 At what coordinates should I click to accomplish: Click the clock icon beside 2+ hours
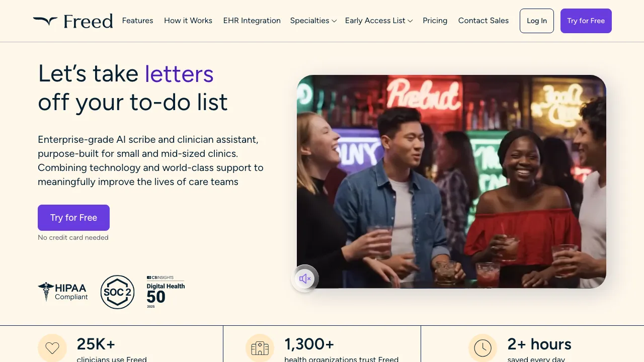(x=483, y=348)
